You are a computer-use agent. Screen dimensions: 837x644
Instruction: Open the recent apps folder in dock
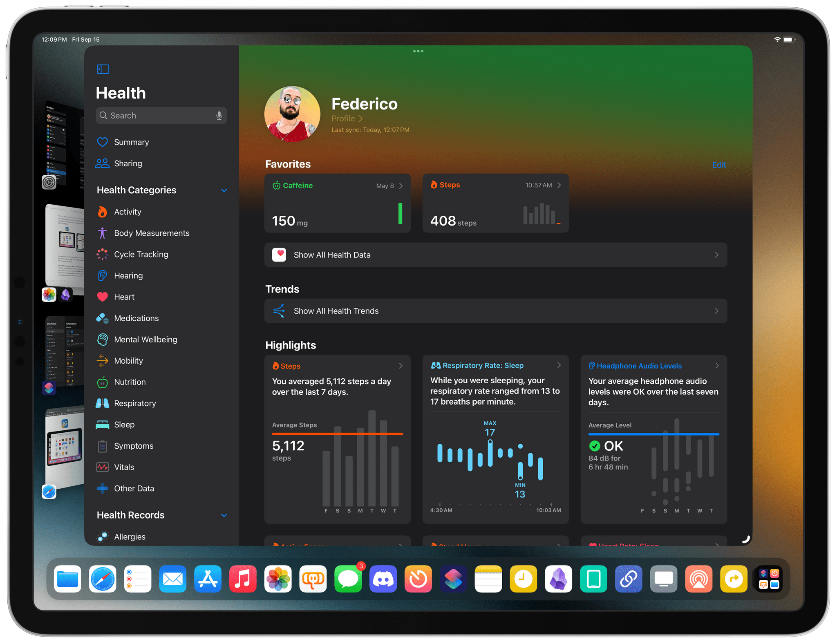pyautogui.click(x=769, y=579)
